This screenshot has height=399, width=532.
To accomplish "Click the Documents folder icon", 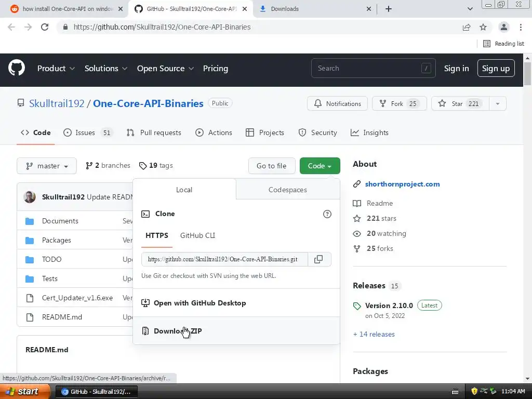I will click(x=30, y=221).
